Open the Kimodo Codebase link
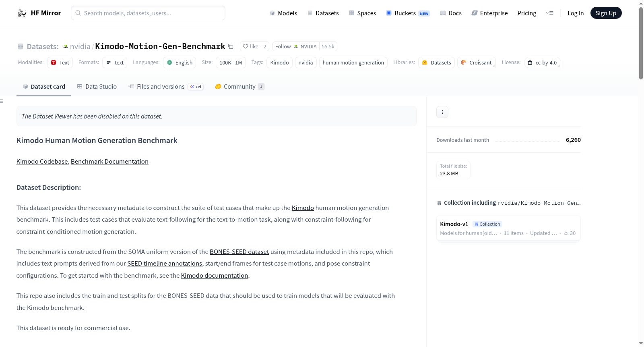This screenshot has height=347, width=644. tap(42, 161)
